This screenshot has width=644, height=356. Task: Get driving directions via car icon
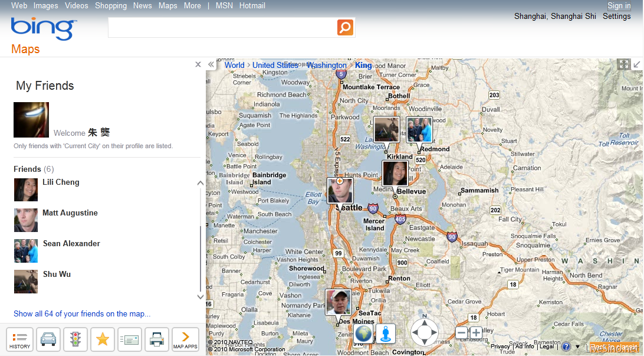(48, 339)
